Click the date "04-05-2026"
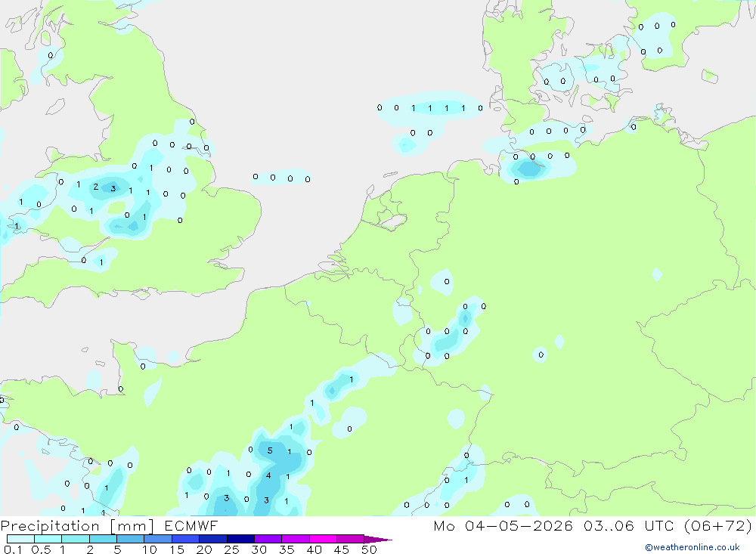The image size is (756, 554). point(519,525)
